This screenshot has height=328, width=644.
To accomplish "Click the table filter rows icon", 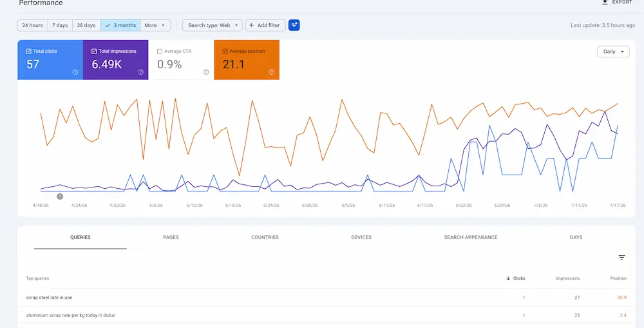I will [x=622, y=258].
